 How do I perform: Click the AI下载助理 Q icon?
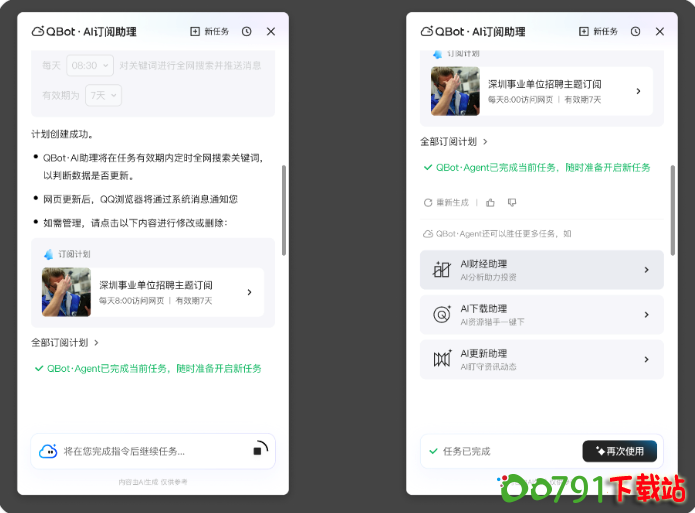point(441,314)
